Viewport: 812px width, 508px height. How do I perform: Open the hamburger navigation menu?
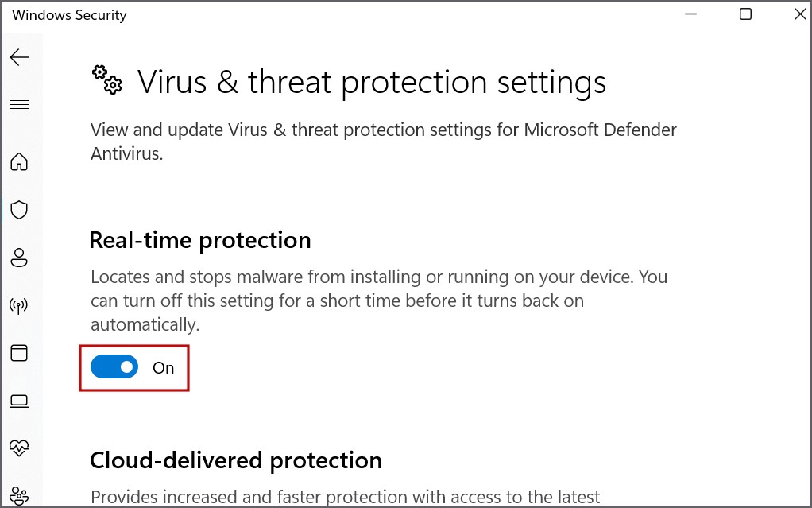[19, 104]
